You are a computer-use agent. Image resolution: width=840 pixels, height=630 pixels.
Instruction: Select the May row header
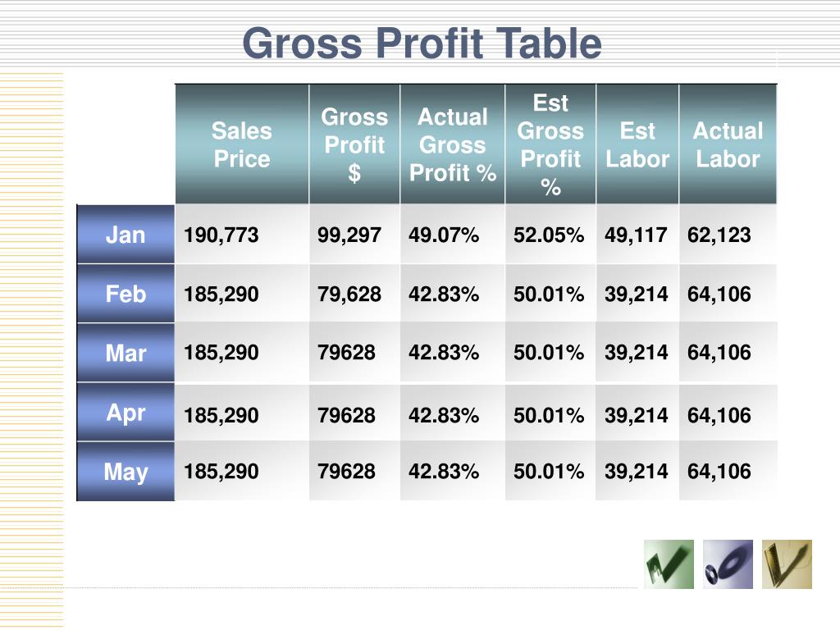pyautogui.click(x=126, y=472)
